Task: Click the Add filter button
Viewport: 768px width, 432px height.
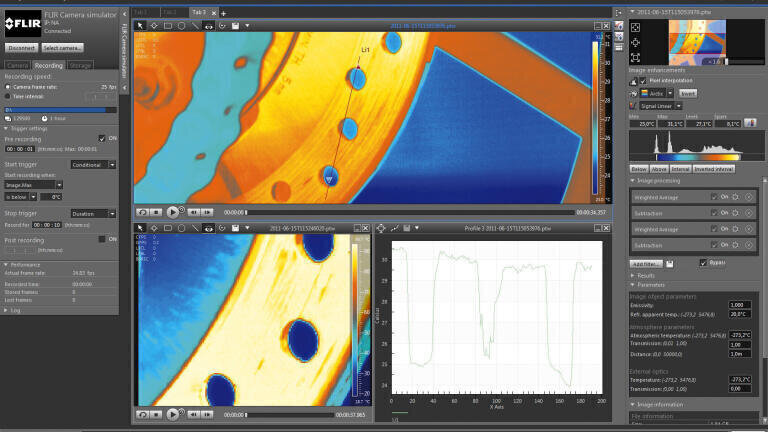Action: click(x=646, y=264)
